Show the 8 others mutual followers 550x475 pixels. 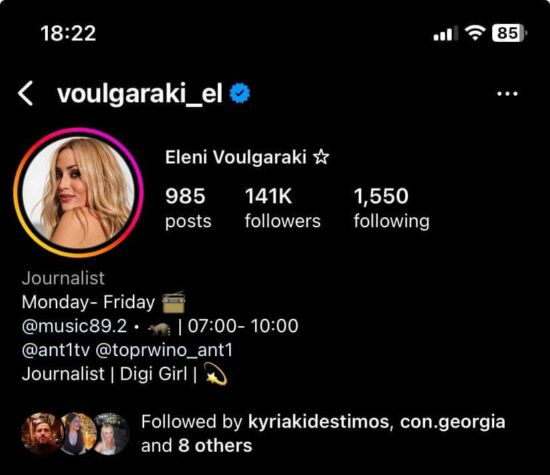[215, 446]
